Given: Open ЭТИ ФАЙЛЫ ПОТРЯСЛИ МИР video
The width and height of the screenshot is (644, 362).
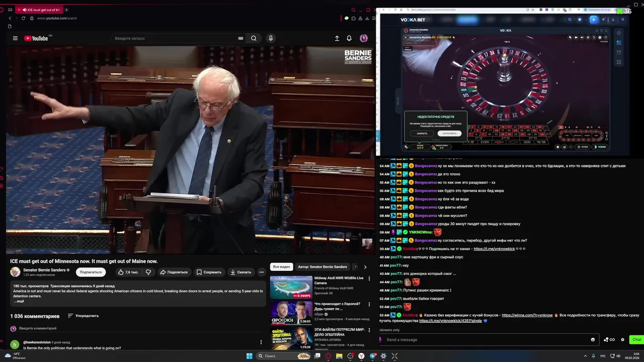Looking at the screenshot, I should point(291,338).
